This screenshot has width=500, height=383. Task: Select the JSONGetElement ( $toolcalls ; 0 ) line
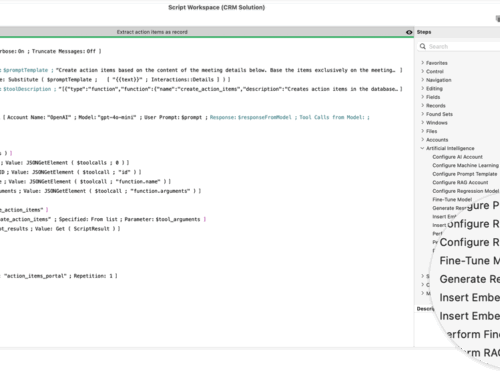pos(65,163)
